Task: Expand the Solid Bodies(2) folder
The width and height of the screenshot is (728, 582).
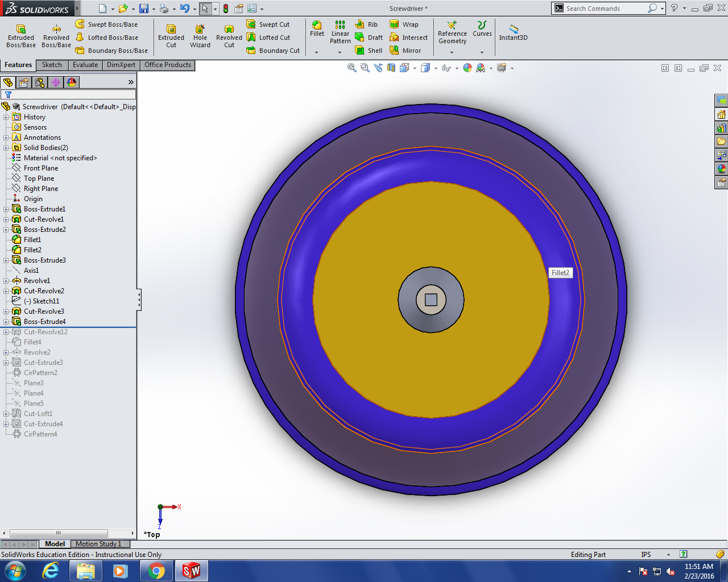Action: tap(6, 148)
